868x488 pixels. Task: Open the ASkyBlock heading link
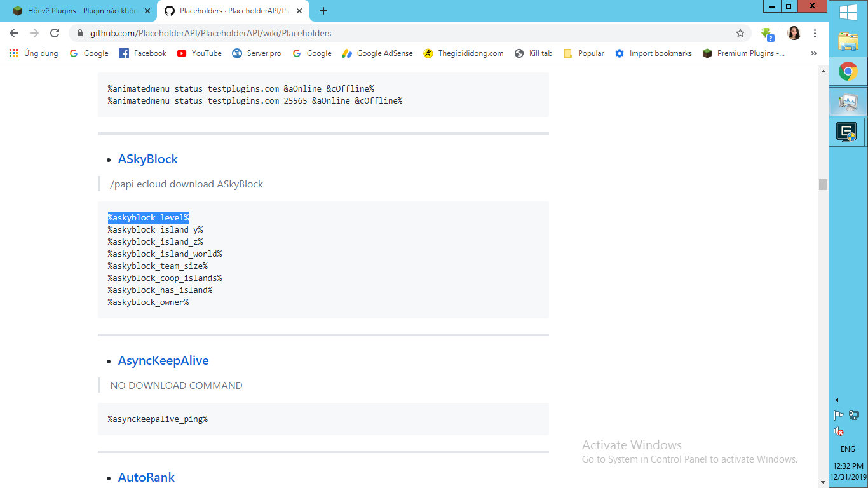click(x=148, y=159)
